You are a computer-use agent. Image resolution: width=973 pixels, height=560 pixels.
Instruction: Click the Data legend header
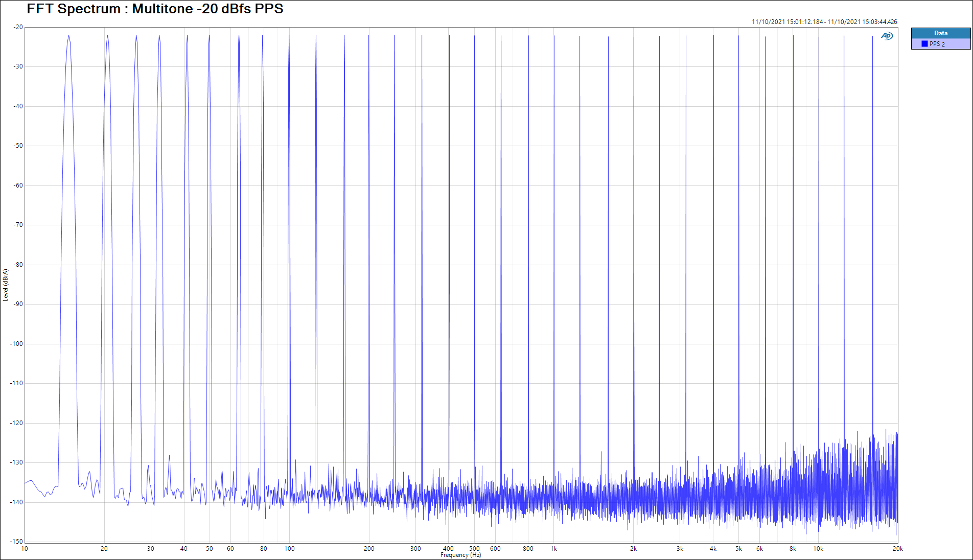tap(940, 33)
